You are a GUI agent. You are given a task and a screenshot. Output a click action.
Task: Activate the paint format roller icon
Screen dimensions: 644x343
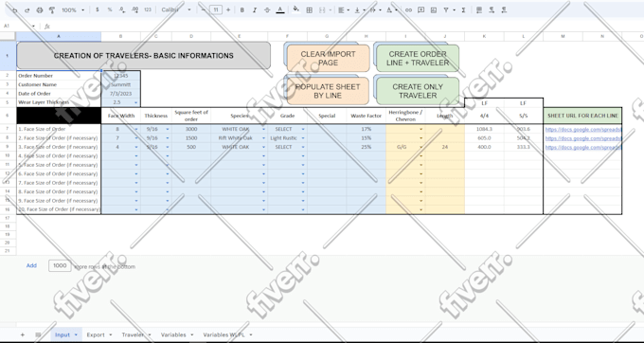[x=52, y=9]
